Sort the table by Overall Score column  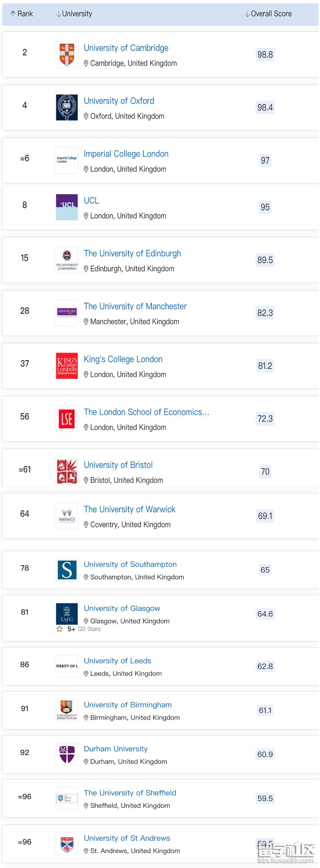click(268, 14)
